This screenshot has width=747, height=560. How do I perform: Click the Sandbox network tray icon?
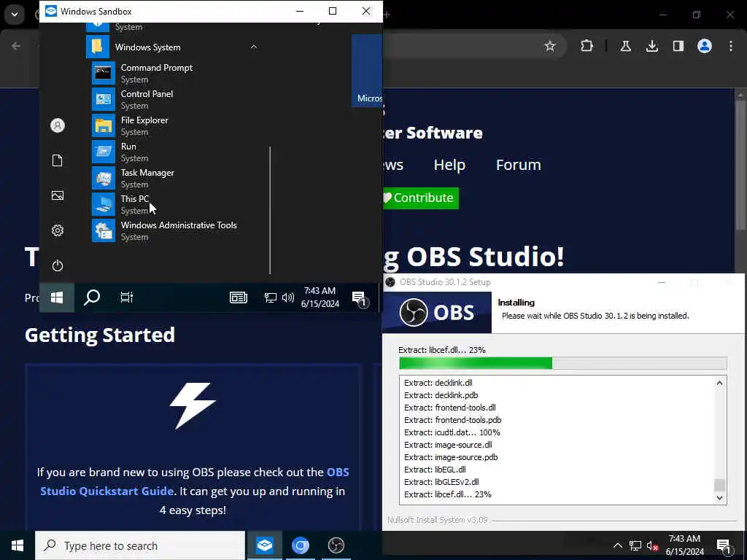pyautogui.click(x=271, y=297)
